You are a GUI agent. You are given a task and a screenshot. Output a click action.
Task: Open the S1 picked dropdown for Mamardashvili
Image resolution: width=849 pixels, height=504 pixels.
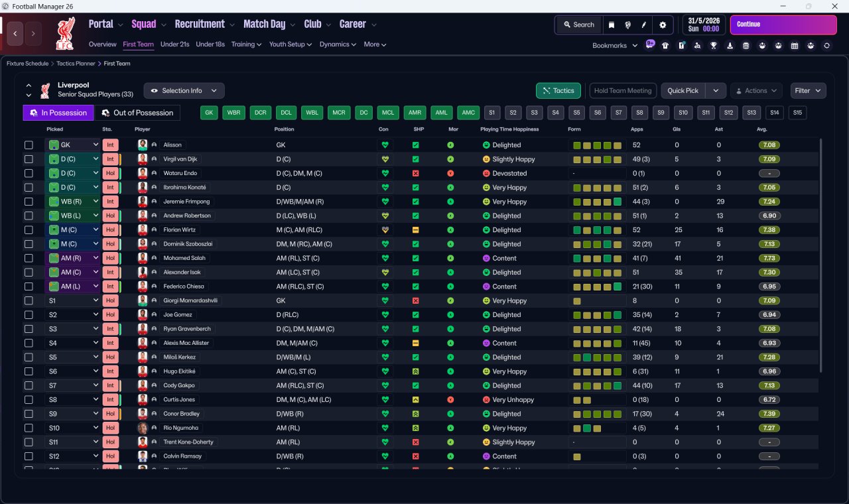tap(73, 300)
